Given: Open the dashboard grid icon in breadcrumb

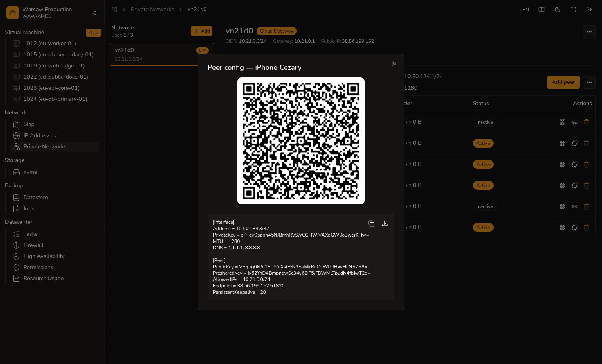Looking at the screenshot, I should click(114, 10).
